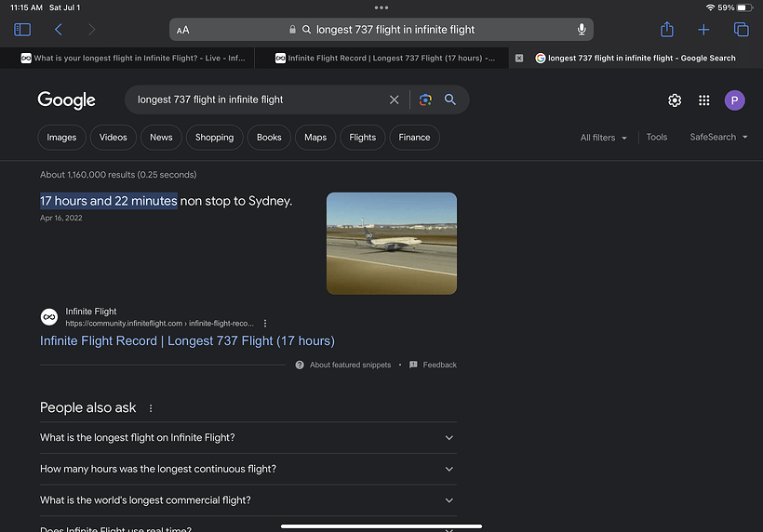Tap the microphone in the address bar
Image resolution: width=763 pixels, height=532 pixels.
[582, 30]
